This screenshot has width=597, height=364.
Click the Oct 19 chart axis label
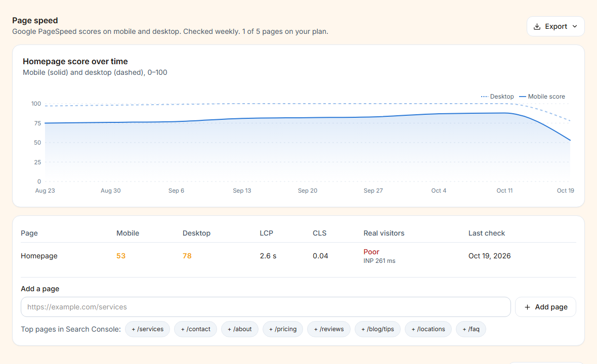click(565, 191)
